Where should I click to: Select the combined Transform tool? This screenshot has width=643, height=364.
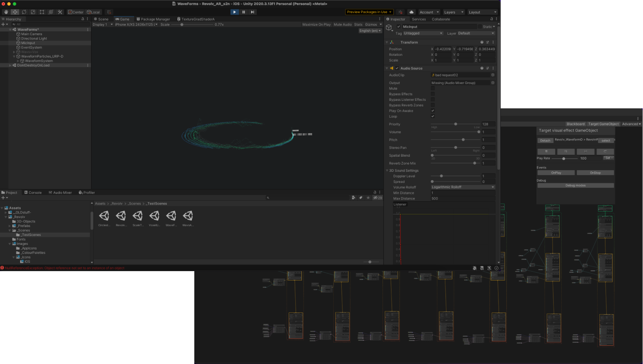tap(51, 12)
